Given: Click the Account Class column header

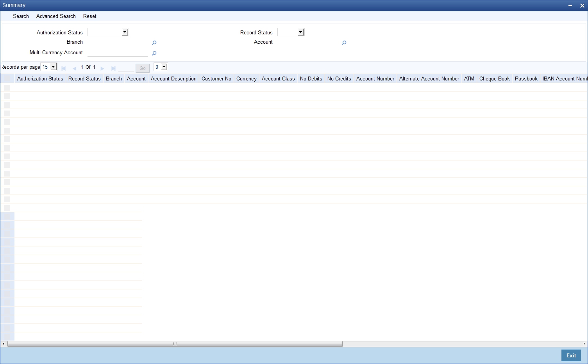Looking at the screenshot, I should [x=278, y=79].
